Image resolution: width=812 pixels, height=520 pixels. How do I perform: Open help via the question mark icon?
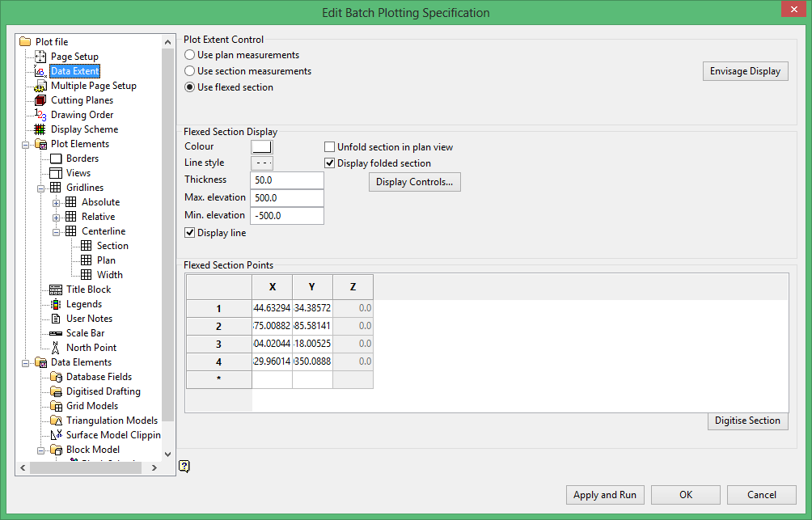click(184, 466)
